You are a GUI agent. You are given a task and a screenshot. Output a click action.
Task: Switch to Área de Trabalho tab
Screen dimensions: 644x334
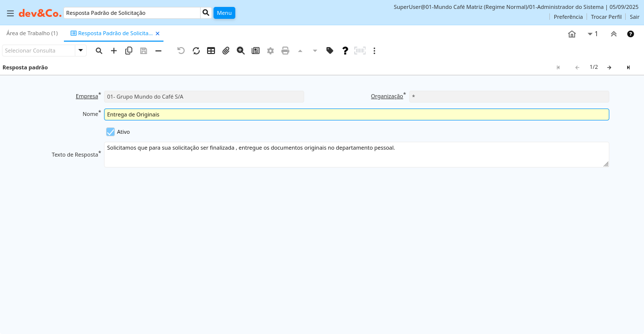pos(32,33)
